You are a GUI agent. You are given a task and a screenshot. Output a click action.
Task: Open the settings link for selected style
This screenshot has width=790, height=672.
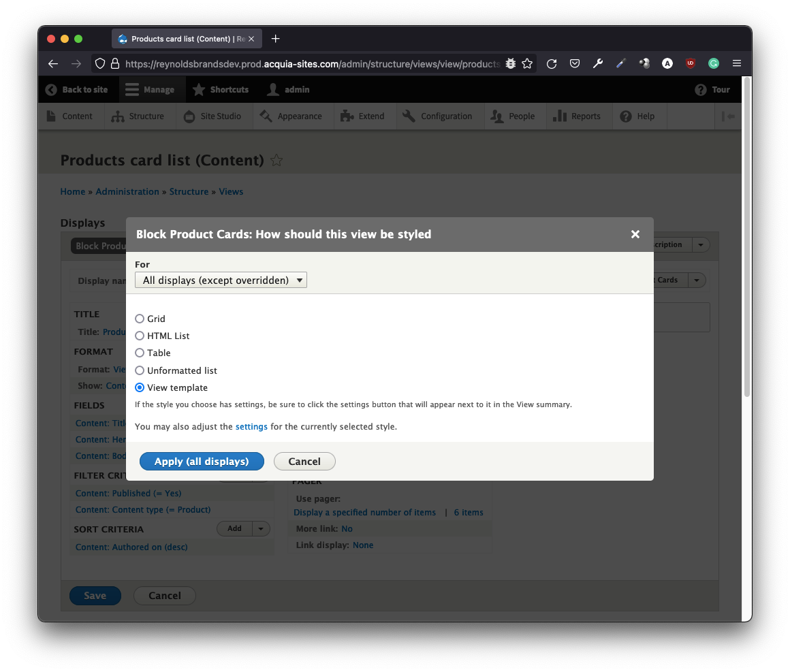pos(251,427)
